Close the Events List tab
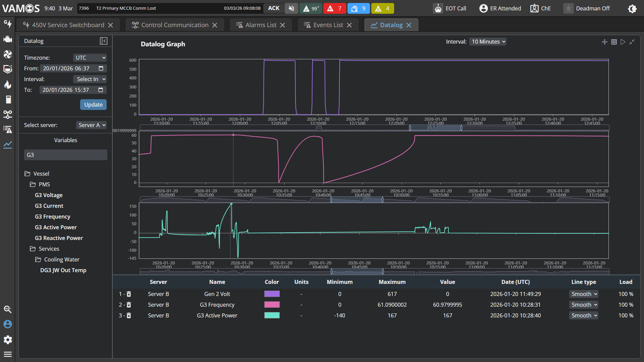 [x=350, y=25]
